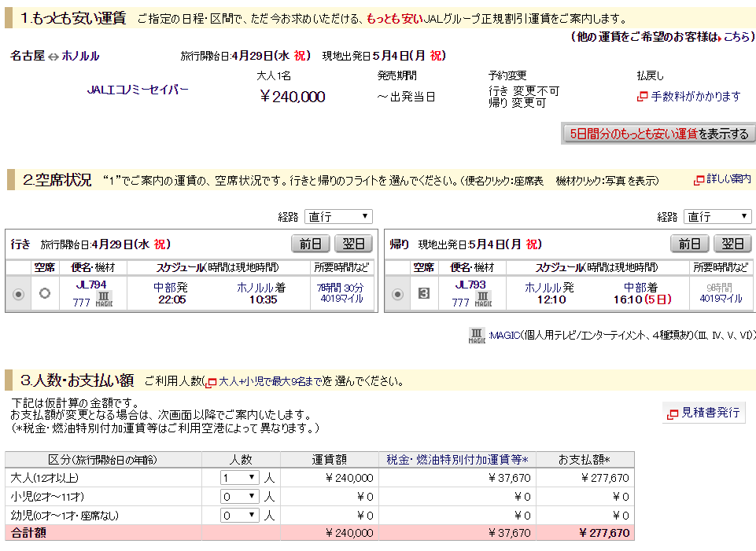Open the 大人 passenger count dropdown
The height and width of the screenshot is (551, 756).
click(240, 478)
